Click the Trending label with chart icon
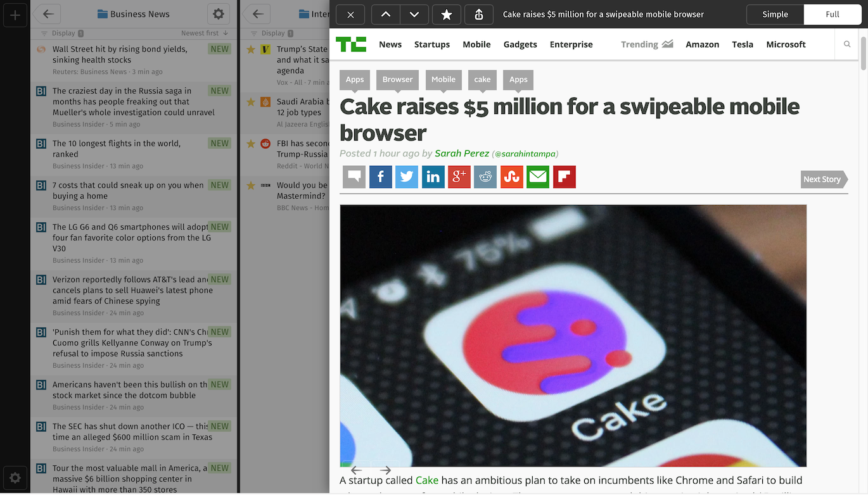The height and width of the screenshot is (495, 868). [647, 44]
